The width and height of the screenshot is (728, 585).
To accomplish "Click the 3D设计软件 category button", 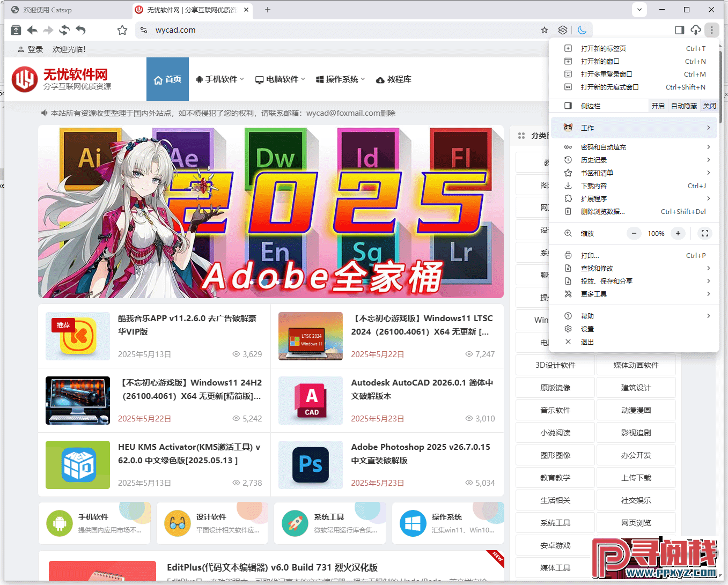I will coord(555,365).
